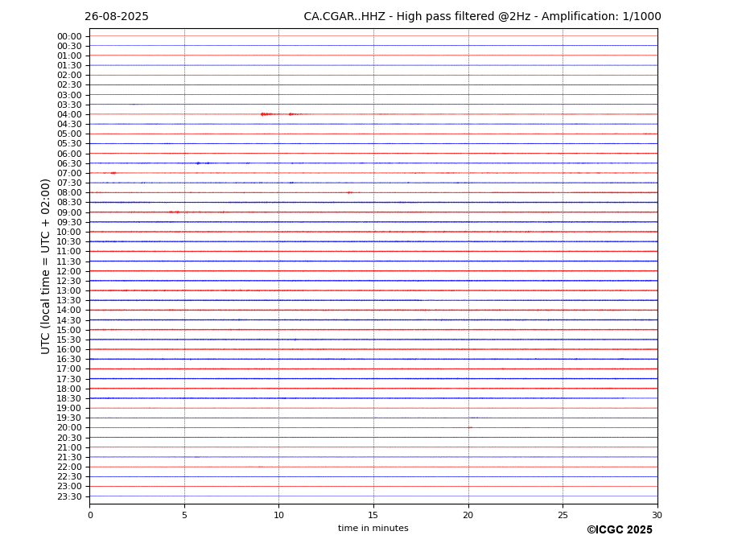Viewport: 746px width, 560px height.
Task: Click the 06:00 time row label
Action: [x=69, y=154]
